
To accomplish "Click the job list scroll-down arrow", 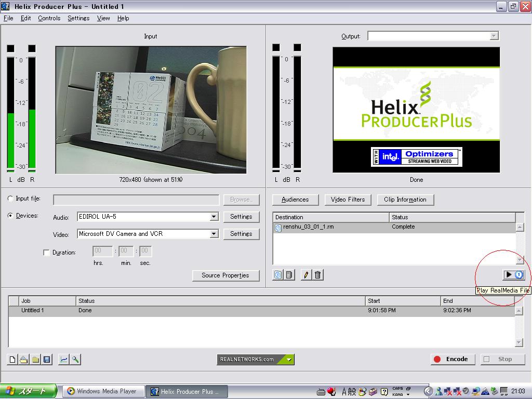I will (x=519, y=343).
